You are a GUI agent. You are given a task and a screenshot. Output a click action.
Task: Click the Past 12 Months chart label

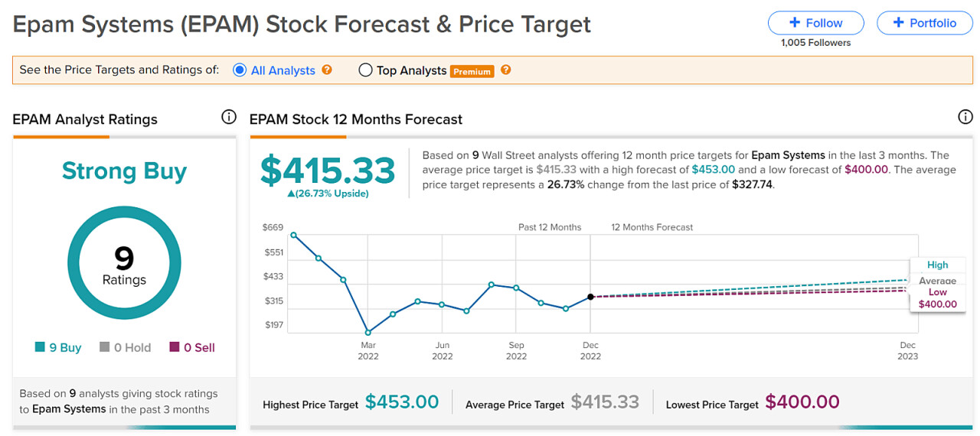click(550, 227)
